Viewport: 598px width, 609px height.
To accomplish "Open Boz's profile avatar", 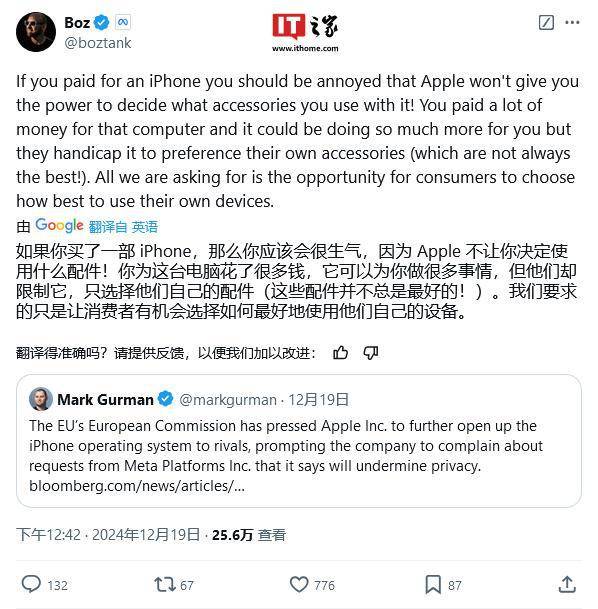I will click(x=36, y=32).
